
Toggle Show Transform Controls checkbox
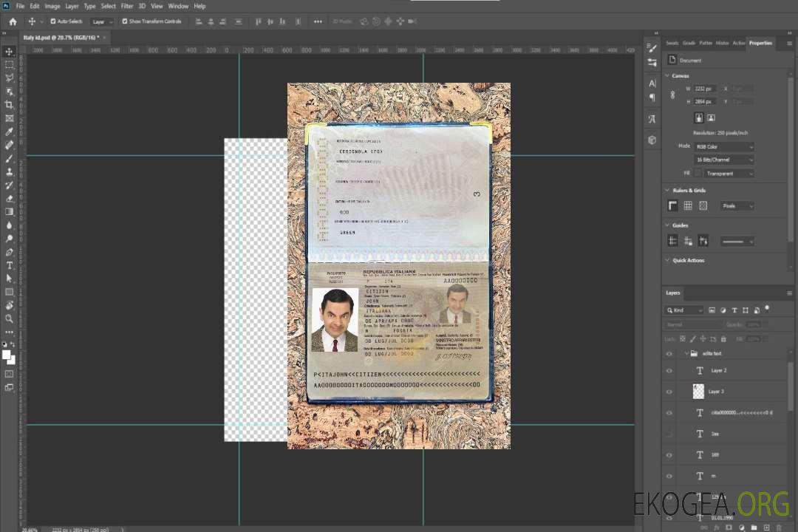tap(125, 21)
